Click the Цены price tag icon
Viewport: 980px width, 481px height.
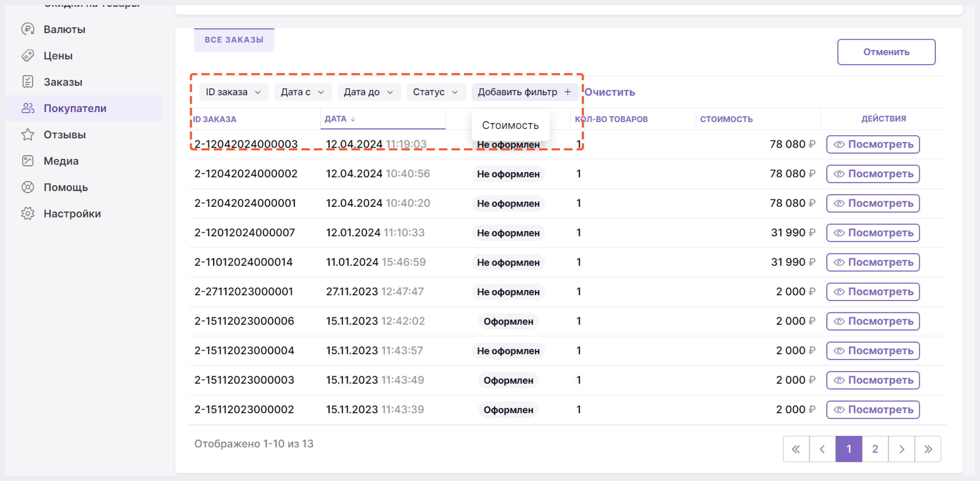tap(28, 56)
